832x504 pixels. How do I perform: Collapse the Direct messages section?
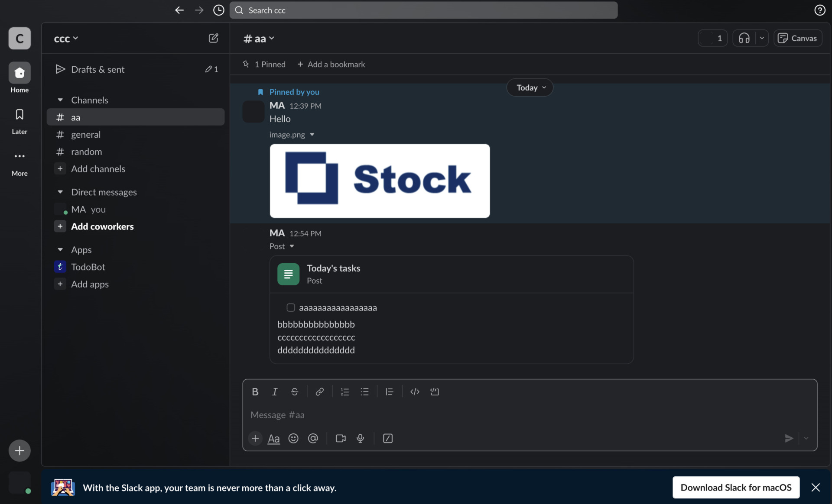pyautogui.click(x=60, y=192)
